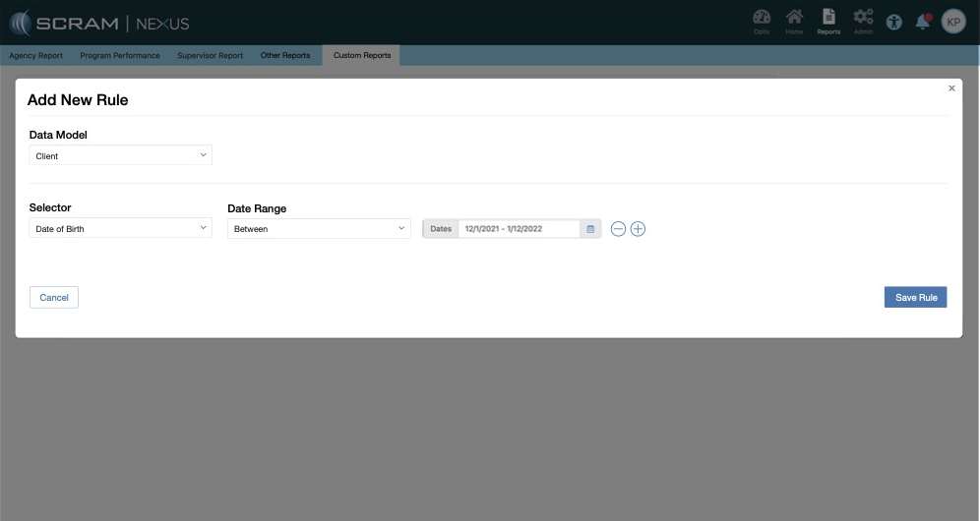Remove rule row with minus icon

pyautogui.click(x=618, y=229)
